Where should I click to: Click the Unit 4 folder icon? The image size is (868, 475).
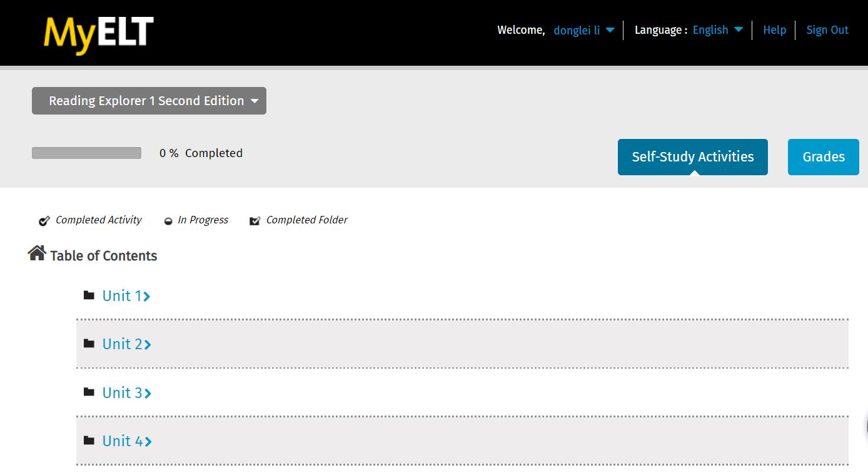[89, 440]
